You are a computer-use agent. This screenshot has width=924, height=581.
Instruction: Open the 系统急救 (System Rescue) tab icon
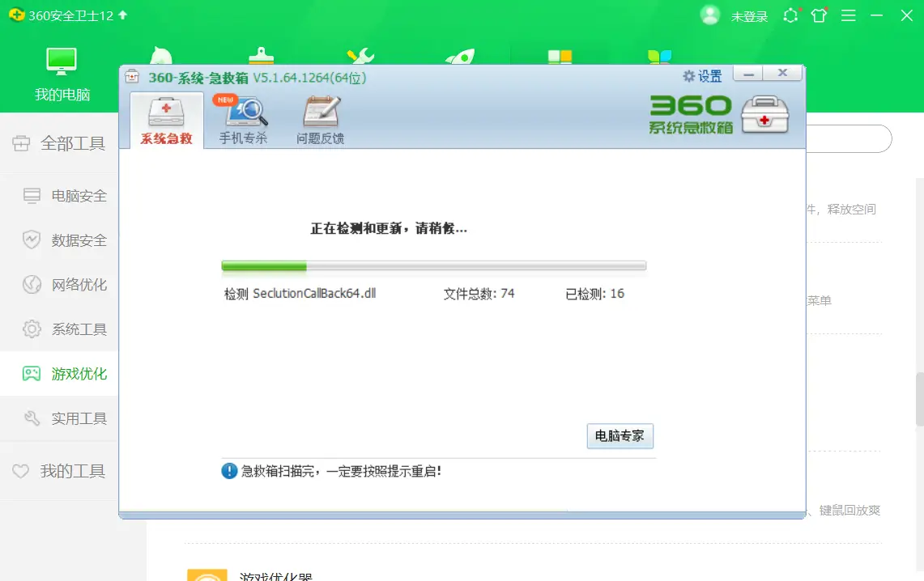click(x=165, y=116)
